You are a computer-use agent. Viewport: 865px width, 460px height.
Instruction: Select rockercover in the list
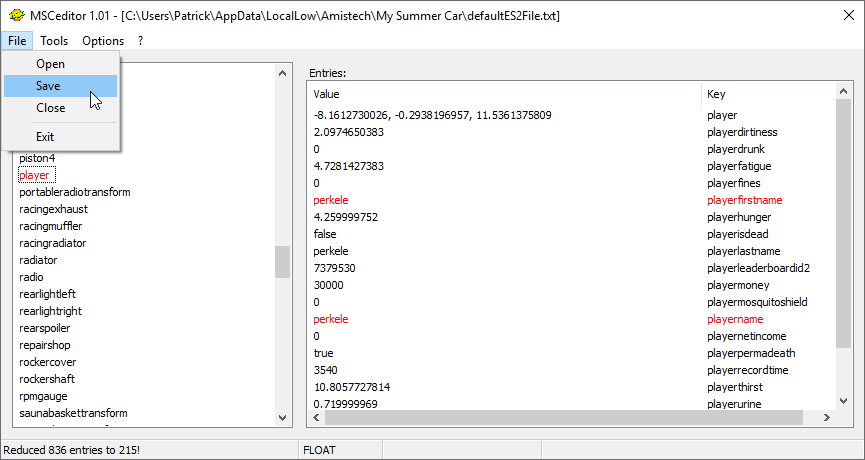click(47, 363)
